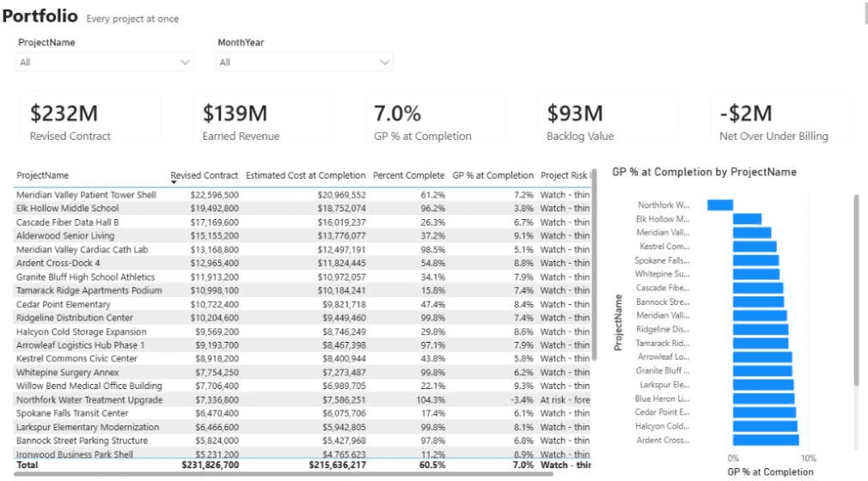Click the Tamarack Rid... chart bar
The image size is (868, 481).
tap(761, 344)
